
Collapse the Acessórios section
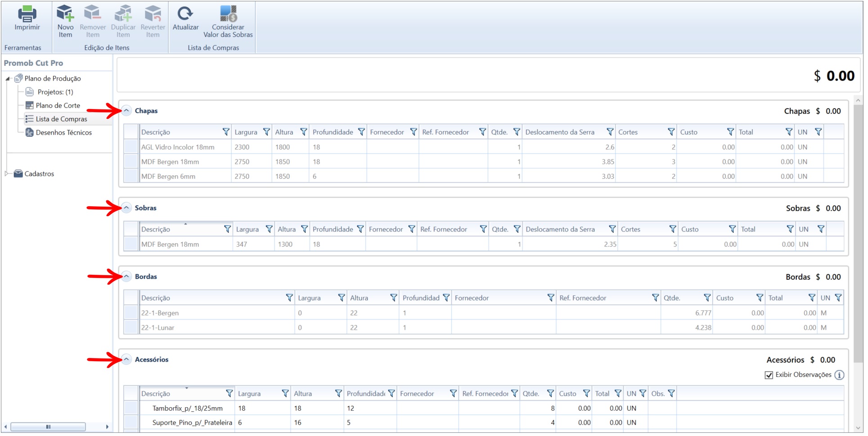click(x=127, y=359)
